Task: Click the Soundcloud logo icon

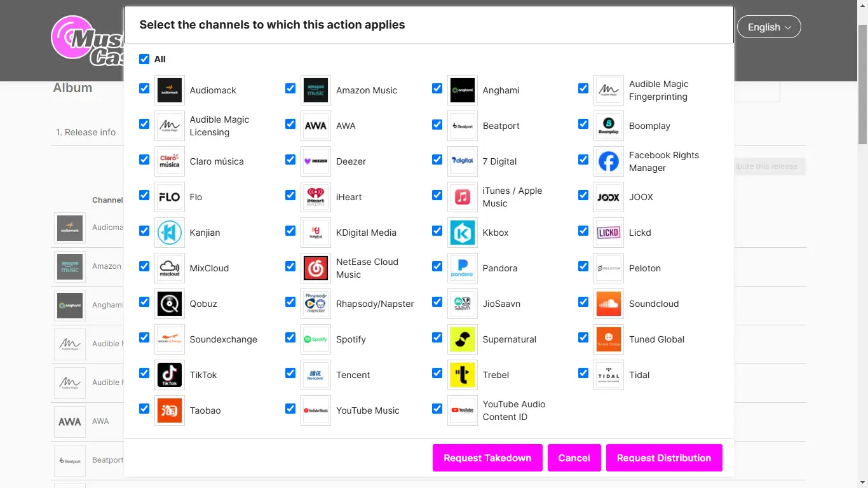Action: pyautogui.click(x=609, y=304)
